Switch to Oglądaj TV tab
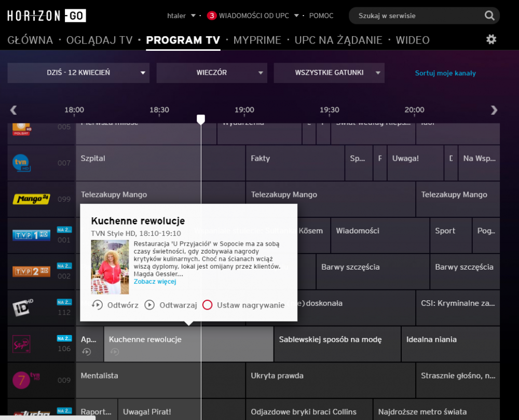Screen dimensions: 519x420 99,40
